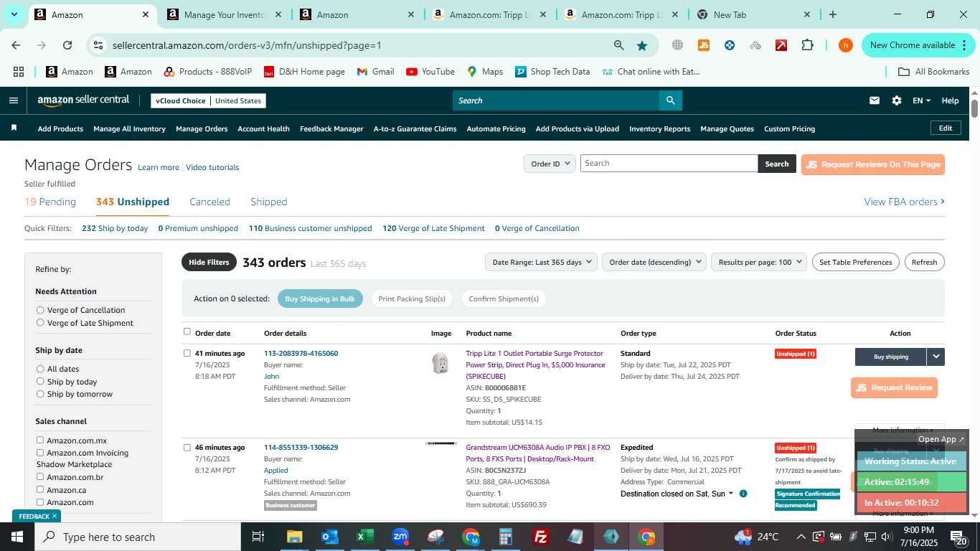Open order 114-8551339-1306629 link

pos(301,447)
